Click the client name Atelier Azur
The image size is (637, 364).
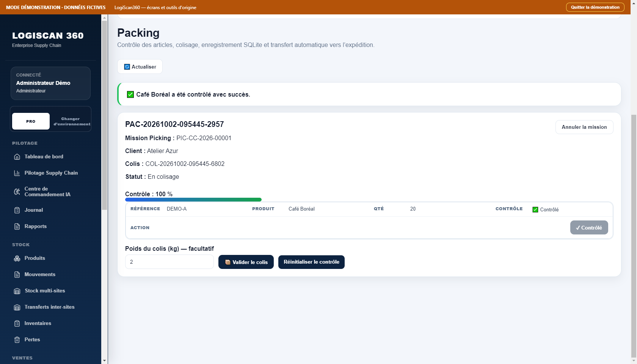pyautogui.click(x=162, y=151)
